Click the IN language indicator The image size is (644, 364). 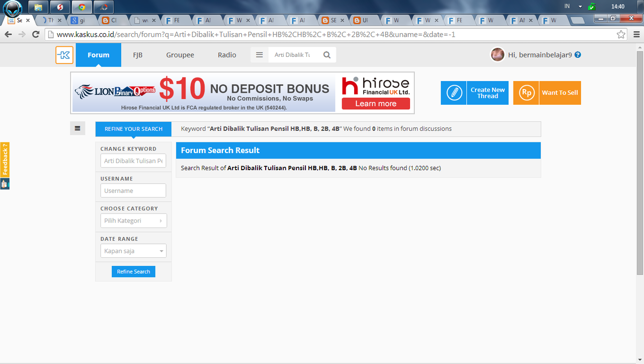tap(567, 7)
